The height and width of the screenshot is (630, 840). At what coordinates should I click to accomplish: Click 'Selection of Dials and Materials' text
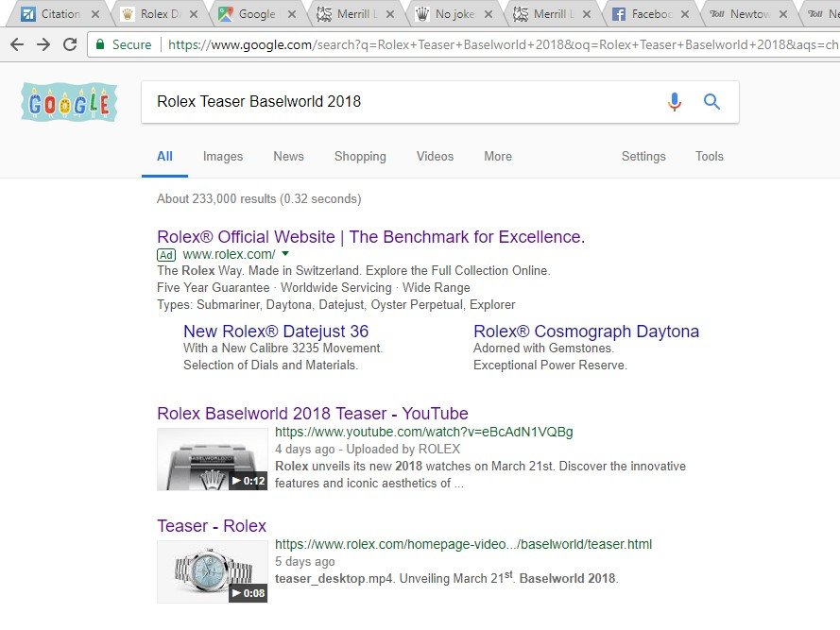(270, 366)
